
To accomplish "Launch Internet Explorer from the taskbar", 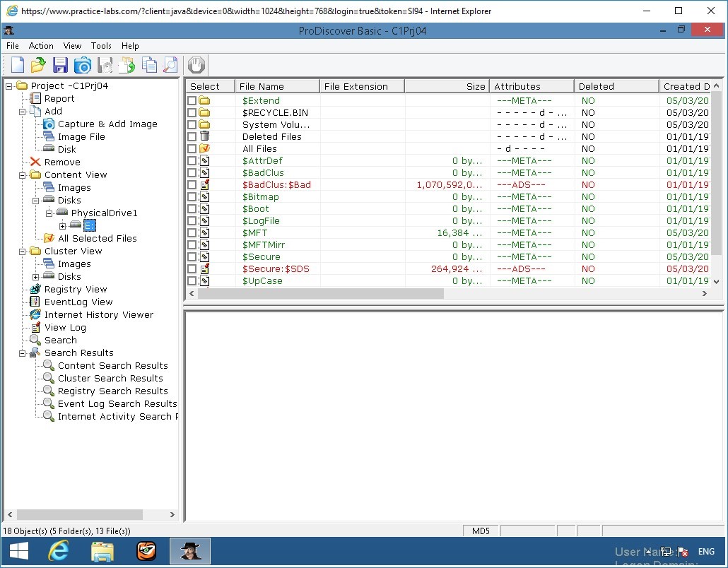I will tap(59, 551).
